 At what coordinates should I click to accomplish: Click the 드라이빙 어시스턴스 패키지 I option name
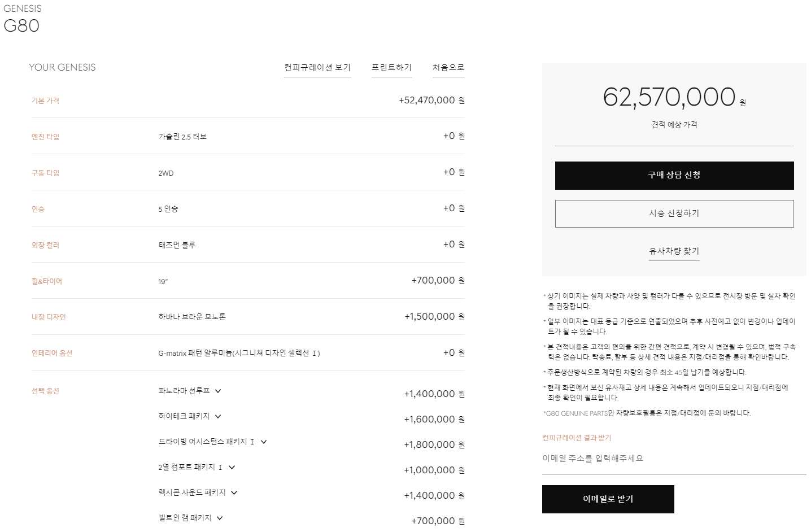coord(207,442)
